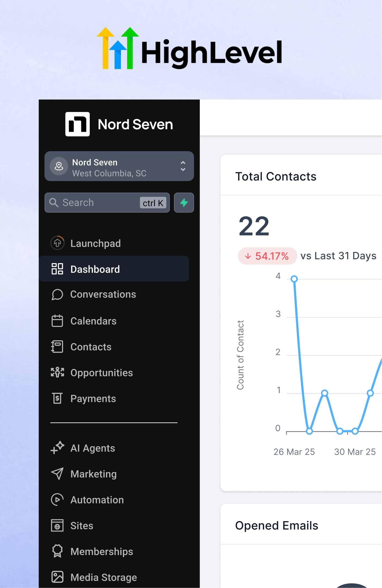Click the Search input field

[99, 203]
